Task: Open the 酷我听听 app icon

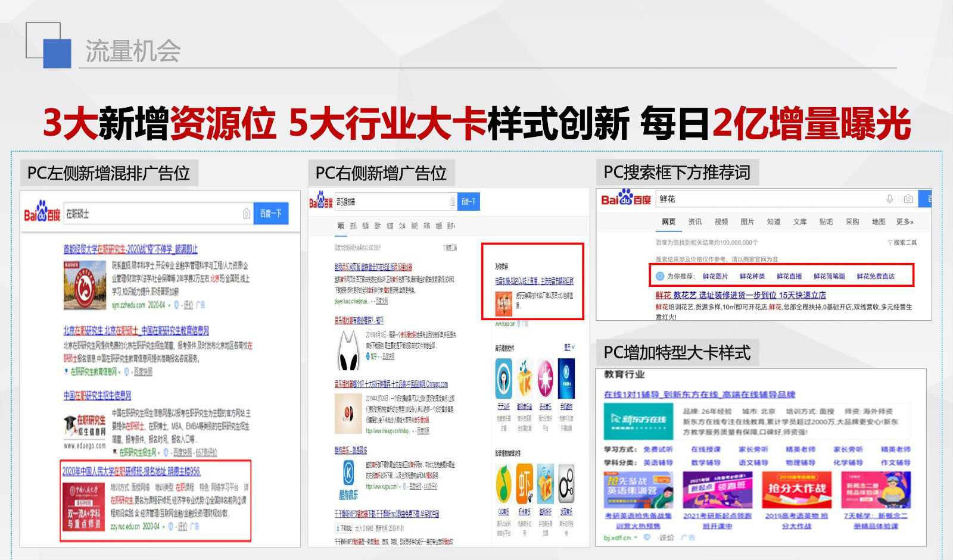Action: coord(546,484)
